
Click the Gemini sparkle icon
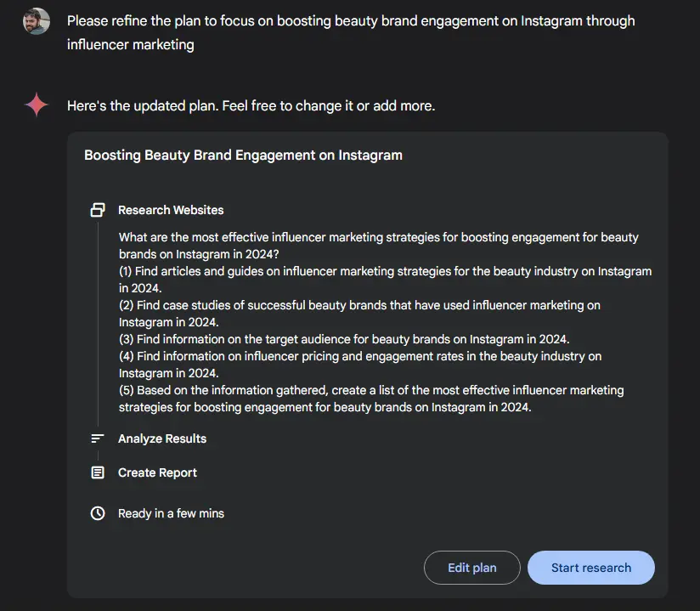tap(37, 105)
